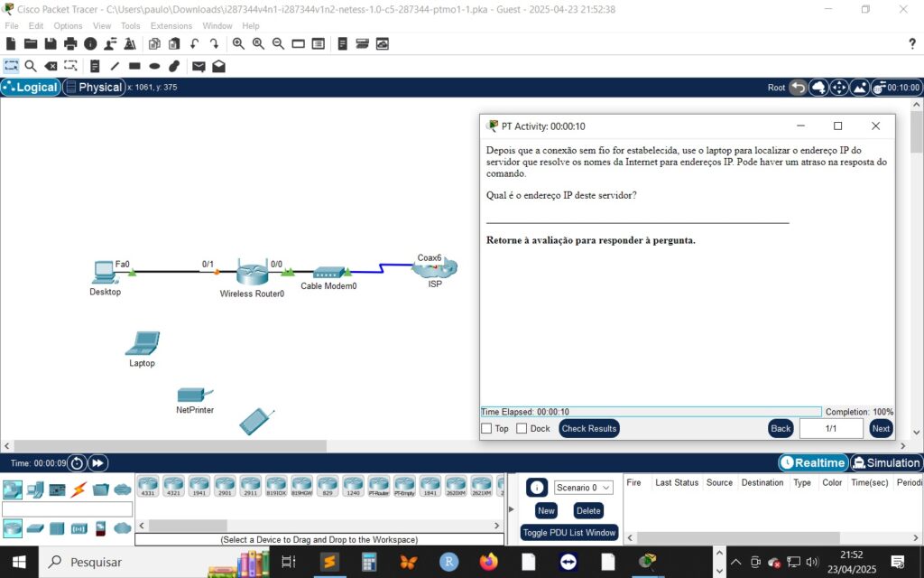Create a new file from toolbar
Image resolution: width=924 pixels, height=578 pixels.
(x=11, y=43)
